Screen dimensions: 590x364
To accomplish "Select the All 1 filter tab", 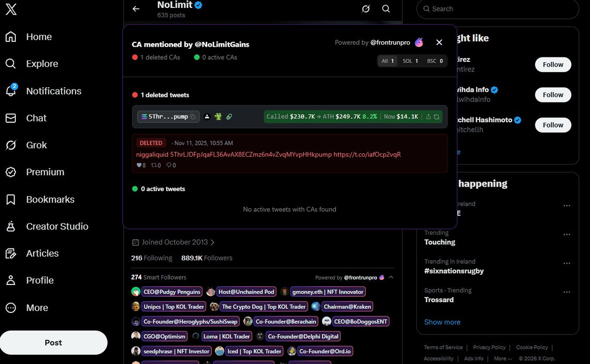I will (x=388, y=61).
